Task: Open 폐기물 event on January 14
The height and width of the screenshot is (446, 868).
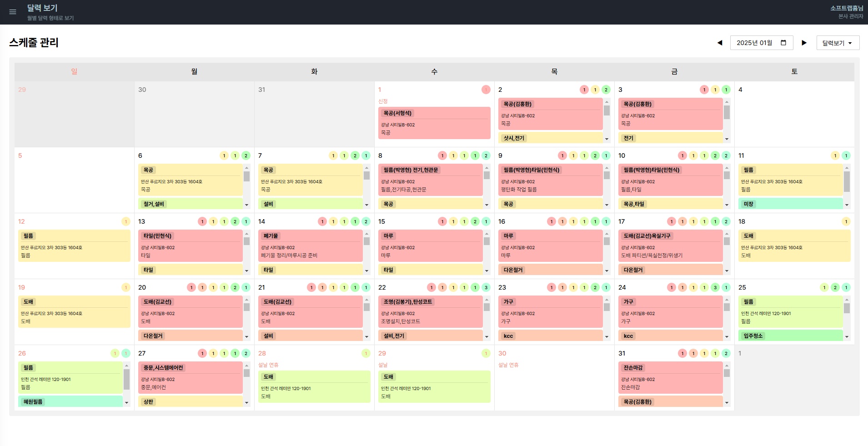Action: pos(311,246)
